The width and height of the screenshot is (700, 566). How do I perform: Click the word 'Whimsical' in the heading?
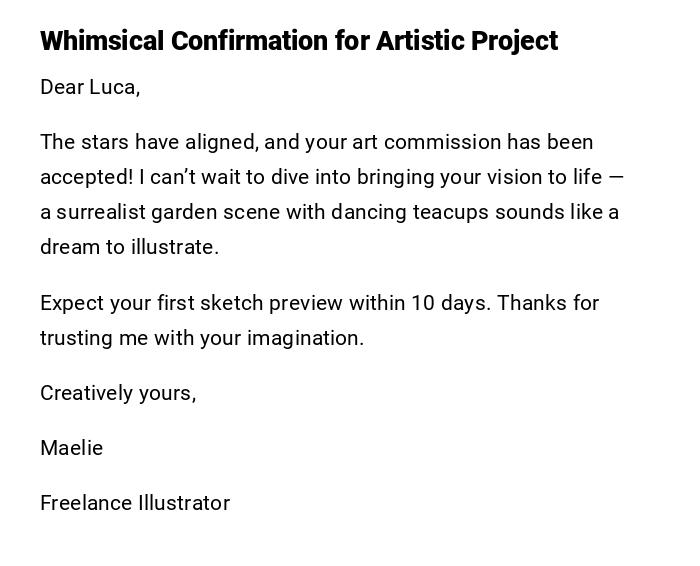click(x=101, y=41)
